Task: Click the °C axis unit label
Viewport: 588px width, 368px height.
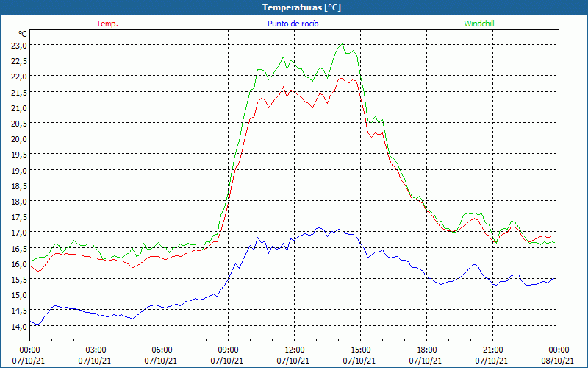Action: click(x=23, y=34)
